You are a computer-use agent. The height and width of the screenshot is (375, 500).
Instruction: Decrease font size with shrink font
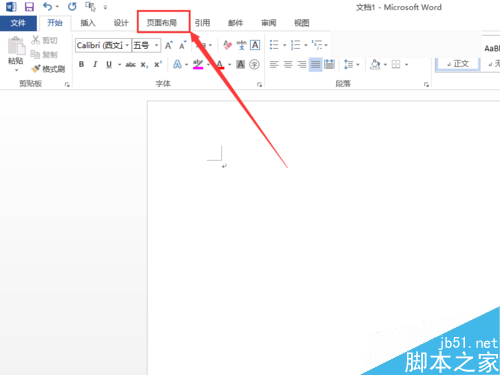coord(182,45)
